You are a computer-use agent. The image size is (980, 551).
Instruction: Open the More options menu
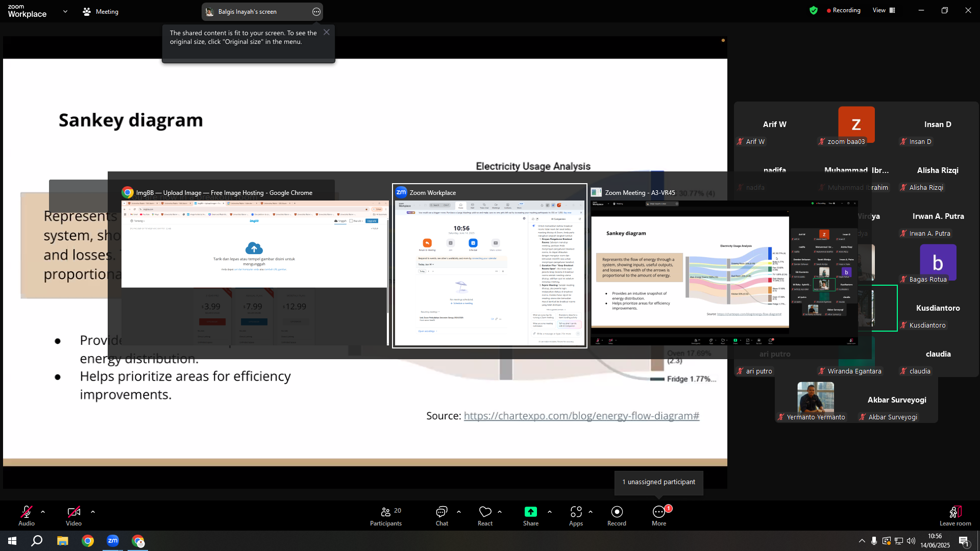659,515
